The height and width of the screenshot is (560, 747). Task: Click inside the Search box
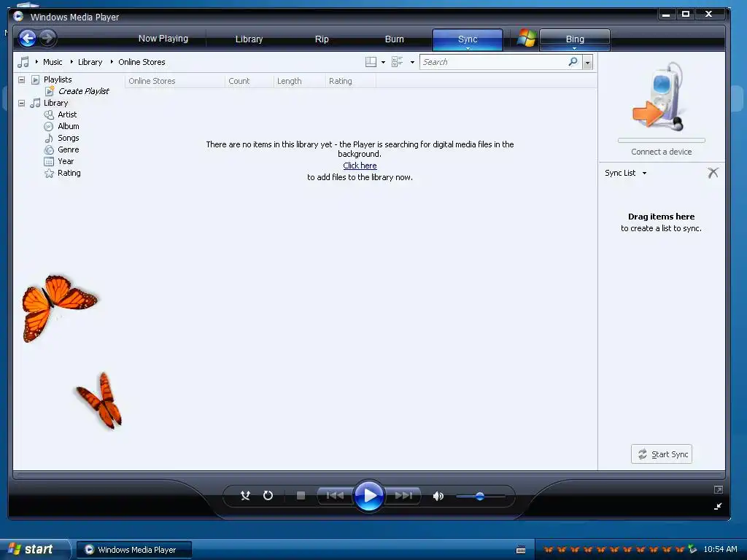(x=493, y=62)
